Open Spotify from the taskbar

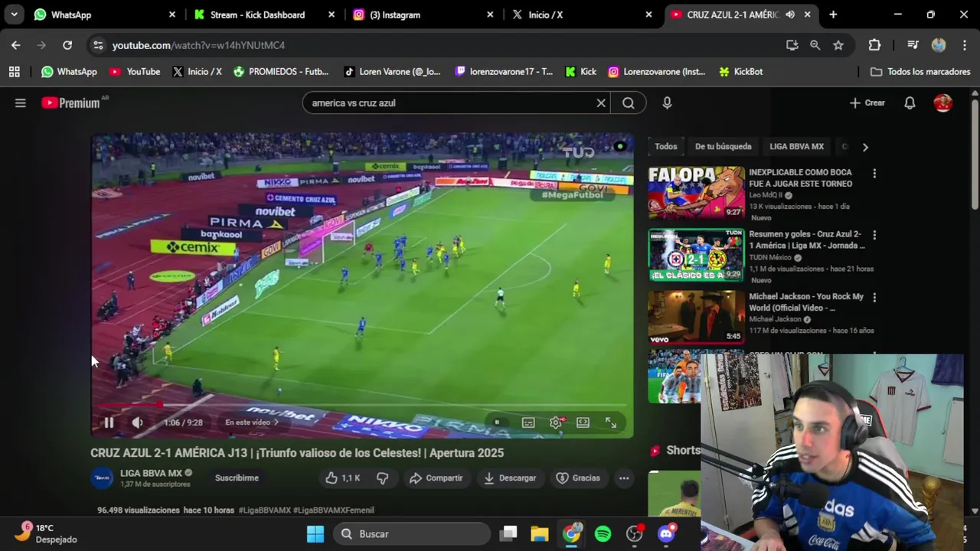[603, 533]
